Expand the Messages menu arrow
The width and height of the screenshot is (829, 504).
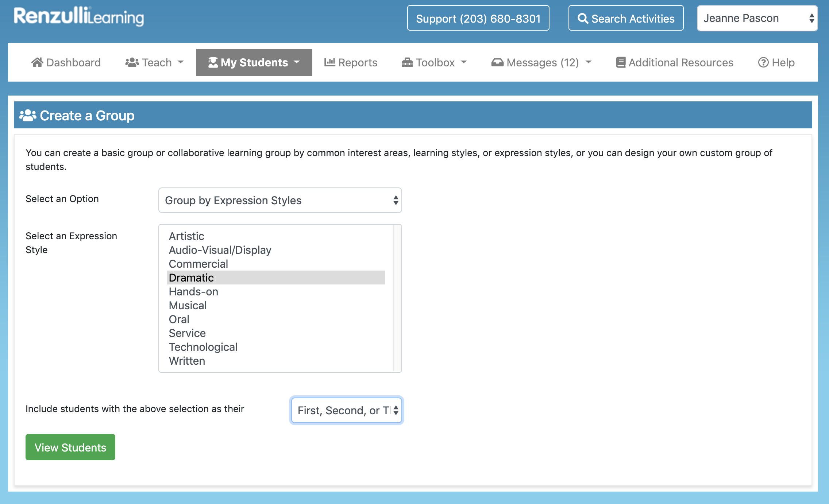point(589,62)
